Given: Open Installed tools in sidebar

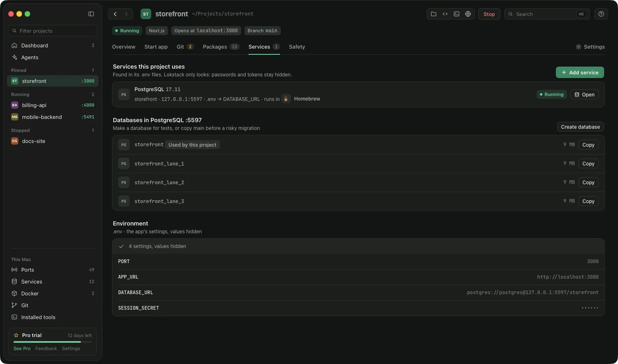Looking at the screenshot, I should [x=53, y=317].
